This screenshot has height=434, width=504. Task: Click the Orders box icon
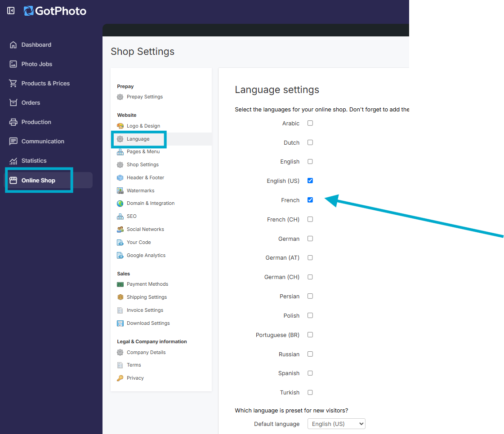pos(13,102)
